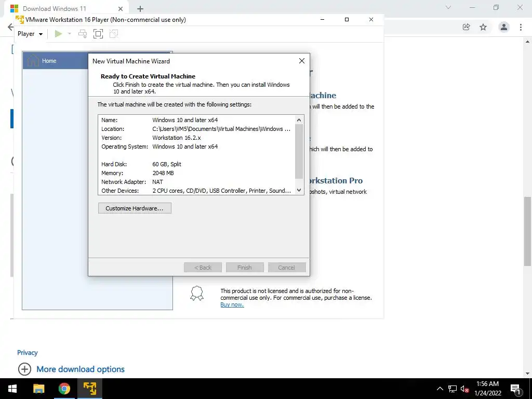
Task: Minimize the VMware Workstation Player window
Action: [x=322, y=20]
